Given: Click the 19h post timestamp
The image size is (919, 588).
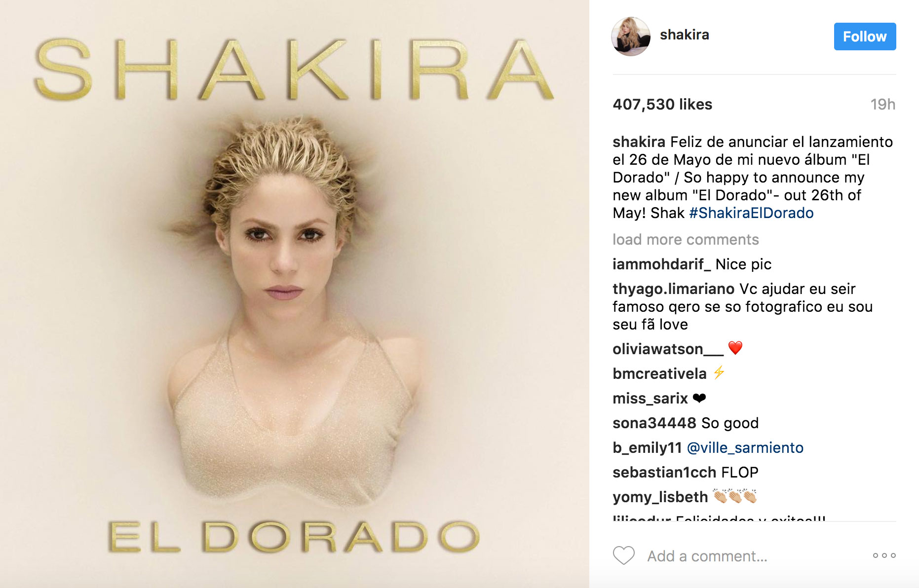Looking at the screenshot, I should point(883,105).
